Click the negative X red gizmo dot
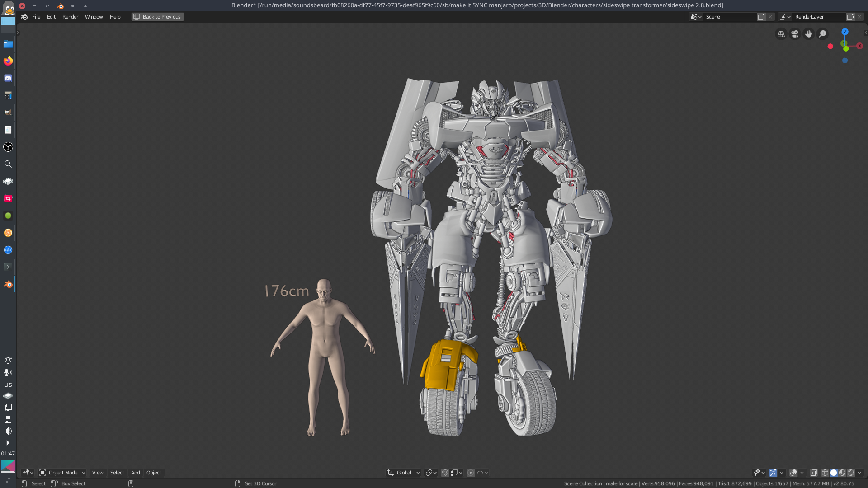The height and width of the screenshot is (488, 868). point(830,46)
